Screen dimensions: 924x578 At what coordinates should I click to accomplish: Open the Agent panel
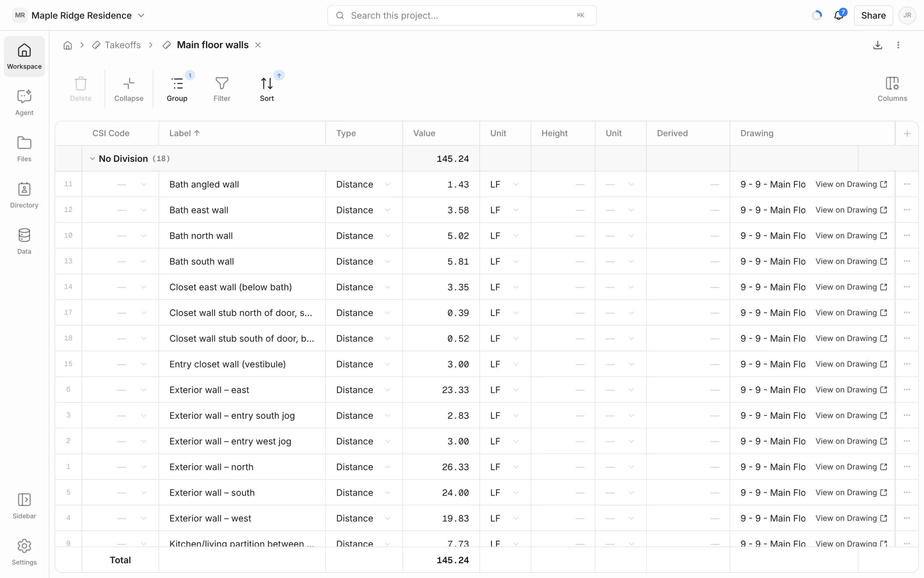coord(24,103)
